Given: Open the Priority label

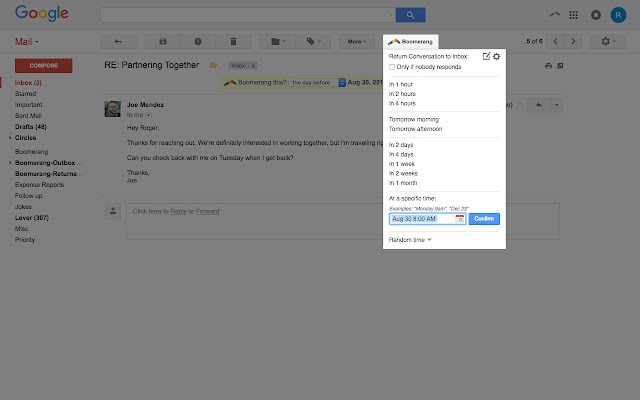Looking at the screenshot, I should (x=25, y=240).
